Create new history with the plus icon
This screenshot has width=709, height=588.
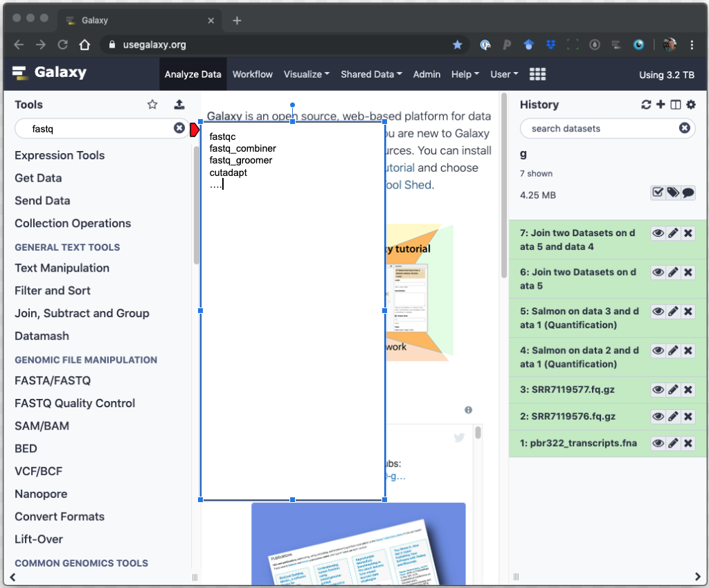coord(661,105)
